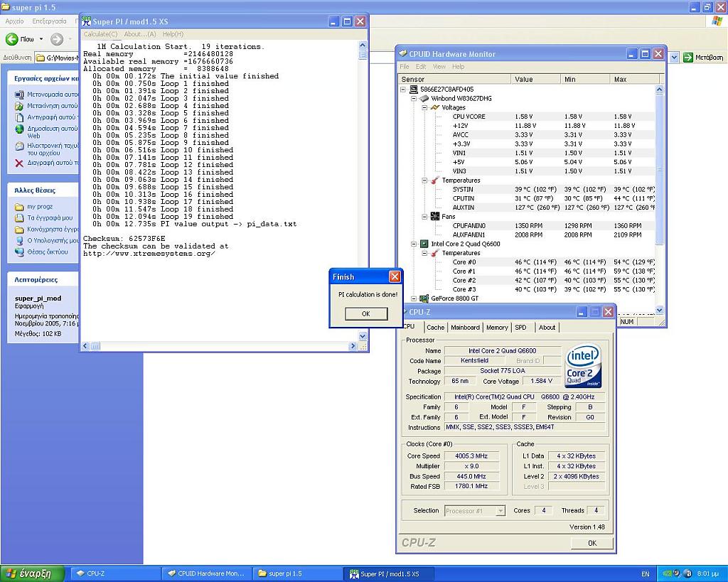The width and height of the screenshot is (728, 582).
Task: Switch to the Memory tab in CPU-Z
Action: click(x=497, y=327)
